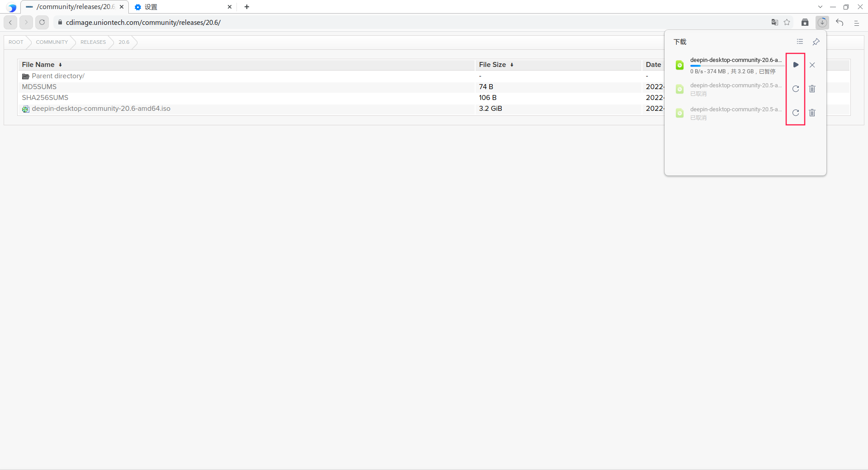The image size is (868, 470).
Task: Go forward to the next page
Action: pos(26,22)
